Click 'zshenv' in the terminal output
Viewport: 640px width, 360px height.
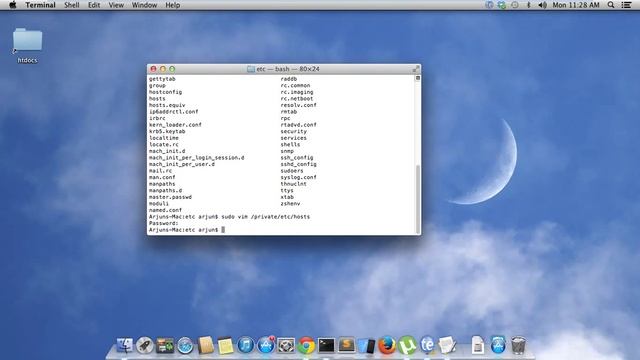click(x=290, y=203)
